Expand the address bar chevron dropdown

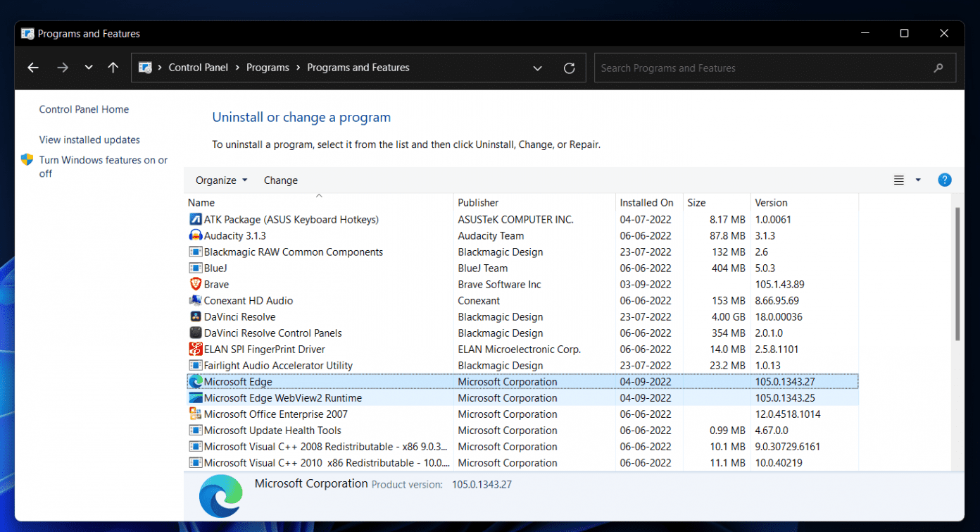tap(537, 67)
